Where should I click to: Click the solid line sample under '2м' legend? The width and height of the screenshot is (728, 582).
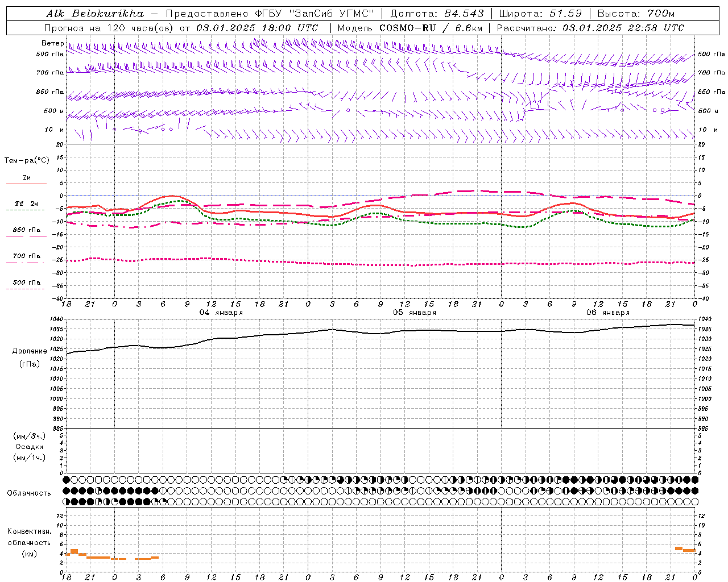tap(26, 184)
